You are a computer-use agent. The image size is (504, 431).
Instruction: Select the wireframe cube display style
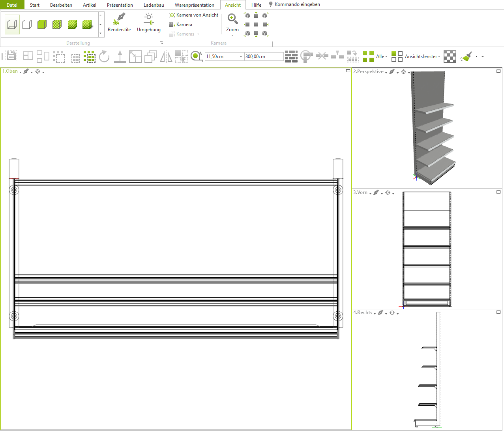pos(12,24)
